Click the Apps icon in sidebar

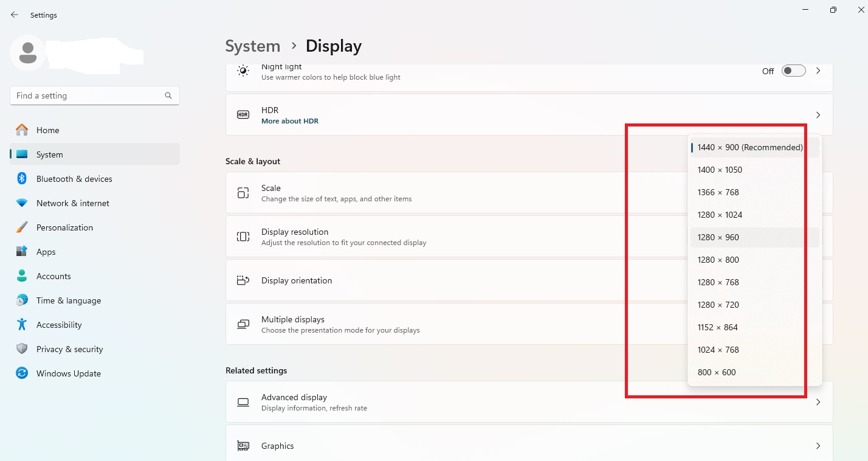pyautogui.click(x=22, y=252)
